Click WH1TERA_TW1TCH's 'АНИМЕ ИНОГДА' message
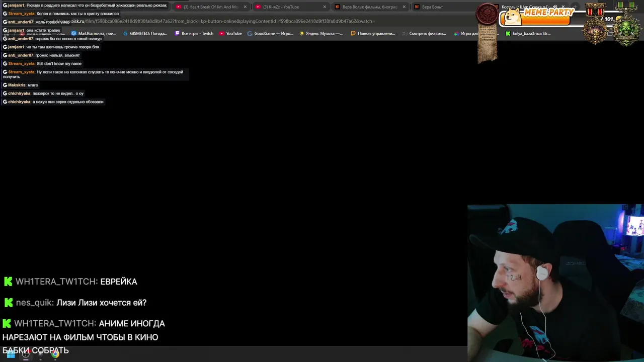The height and width of the screenshot is (362, 644). (84, 337)
